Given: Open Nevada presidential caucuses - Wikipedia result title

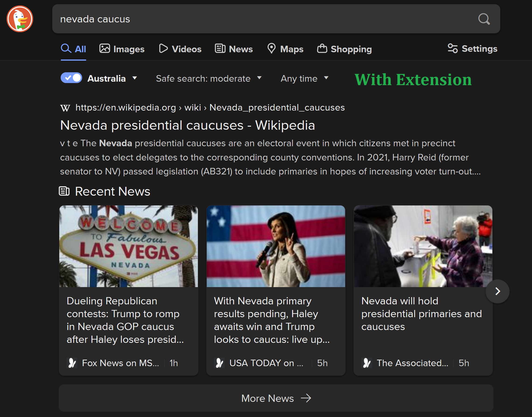Looking at the screenshot, I should 188,125.
